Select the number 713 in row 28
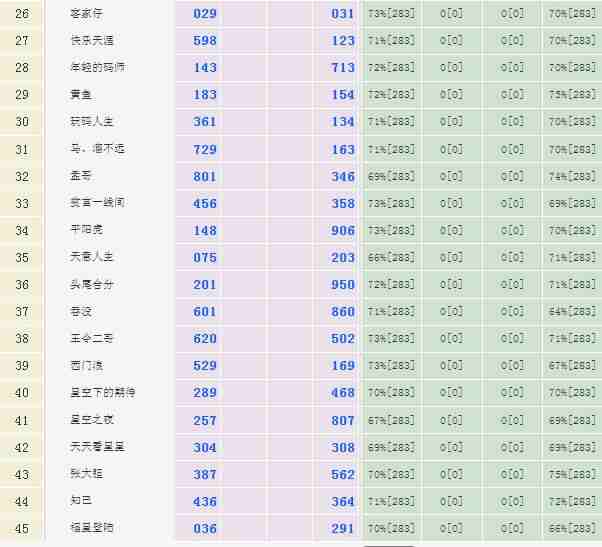This screenshot has width=602, height=547. (x=343, y=68)
